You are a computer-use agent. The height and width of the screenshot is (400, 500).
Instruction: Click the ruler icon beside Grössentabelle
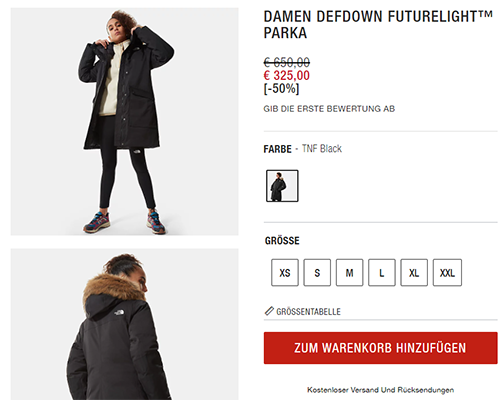click(269, 311)
